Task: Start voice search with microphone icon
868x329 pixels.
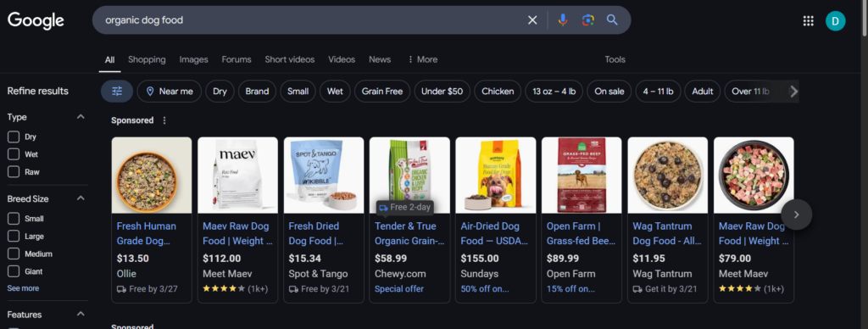Action: tap(563, 20)
